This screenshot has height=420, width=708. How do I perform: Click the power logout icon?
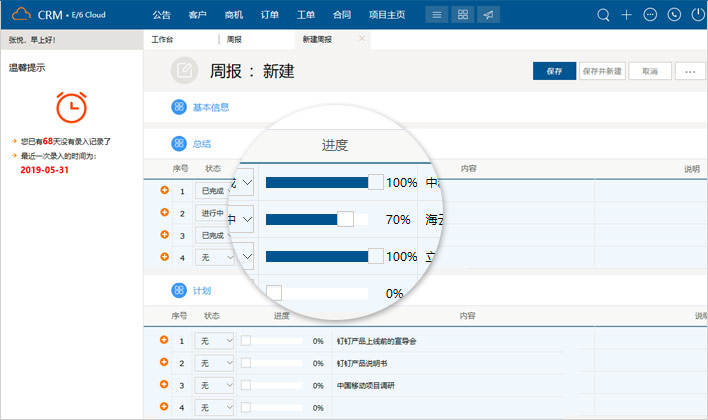(697, 15)
